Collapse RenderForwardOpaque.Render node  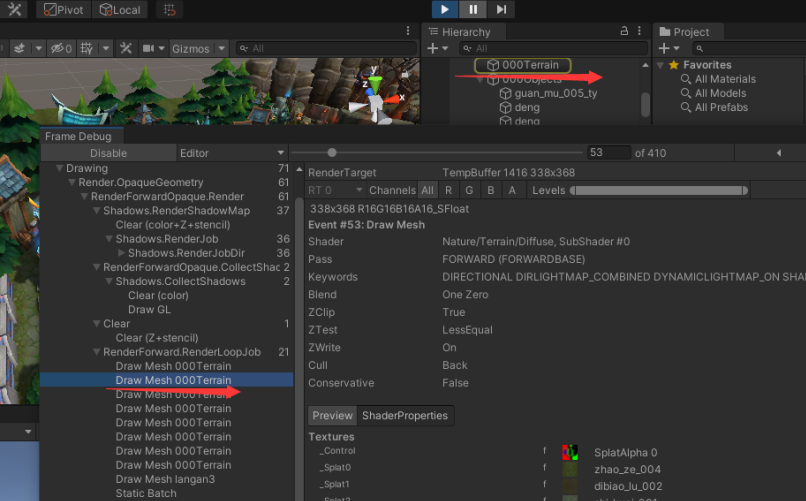[84, 196]
